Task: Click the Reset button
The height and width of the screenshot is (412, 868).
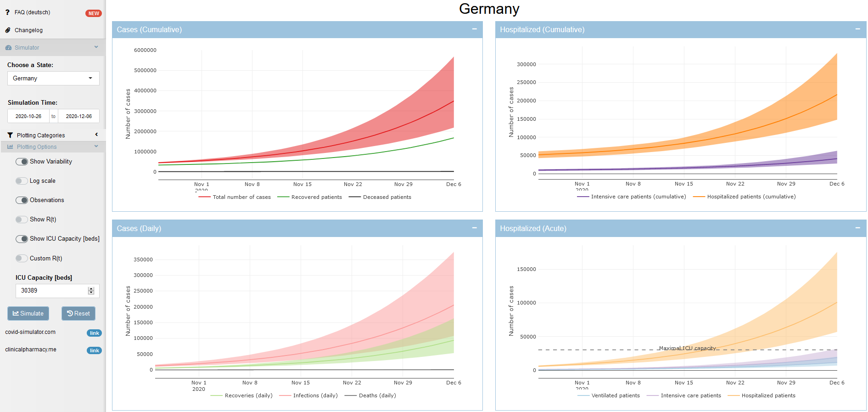Action: click(78, 314)
